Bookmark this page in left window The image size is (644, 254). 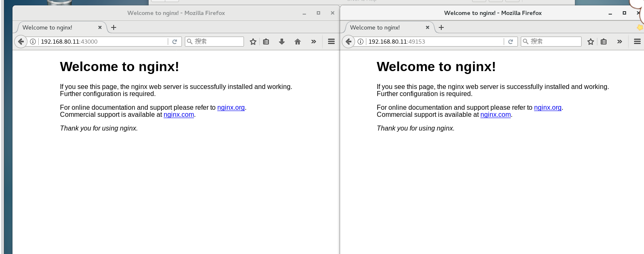(253, 42)
